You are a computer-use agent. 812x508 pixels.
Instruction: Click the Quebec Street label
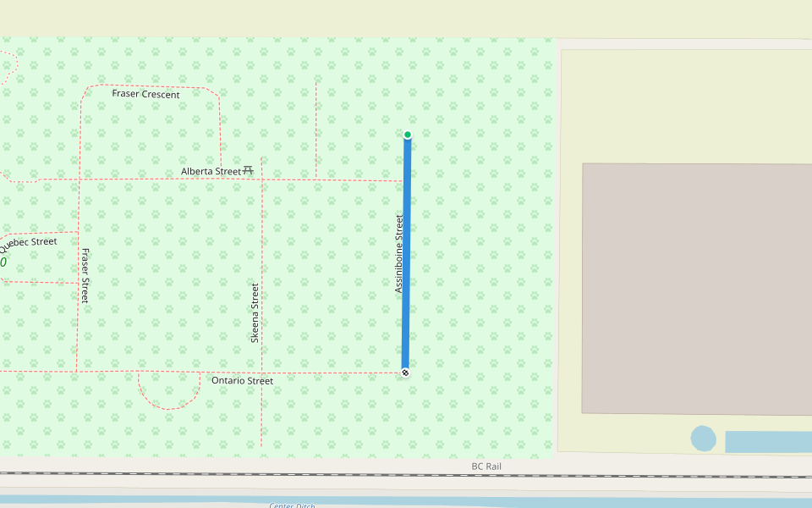point(29,243)
